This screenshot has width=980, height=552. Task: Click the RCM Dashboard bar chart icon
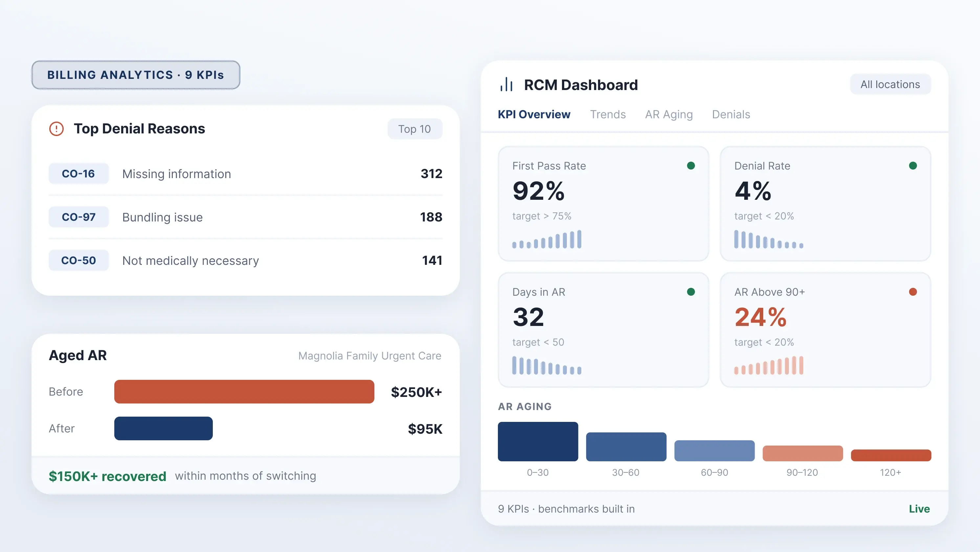[506, 84]
